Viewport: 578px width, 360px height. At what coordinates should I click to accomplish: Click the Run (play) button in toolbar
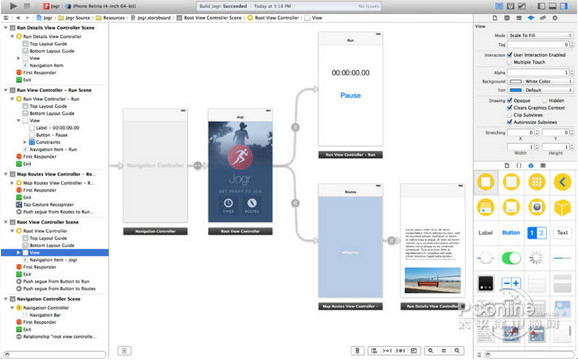tap(13, 6)
